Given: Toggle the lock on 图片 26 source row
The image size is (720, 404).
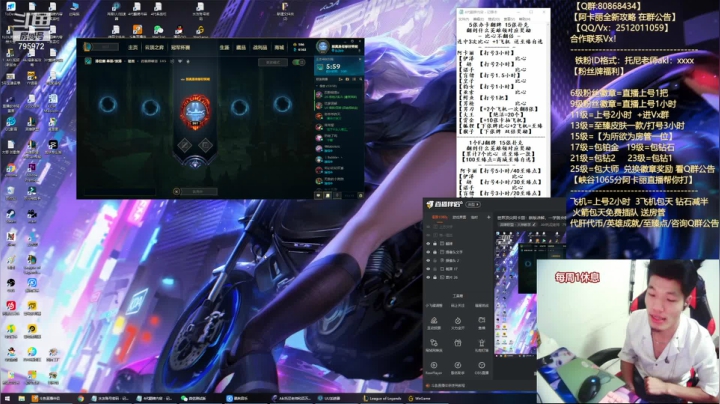Looking at the screenshot, I should (435, 277).
